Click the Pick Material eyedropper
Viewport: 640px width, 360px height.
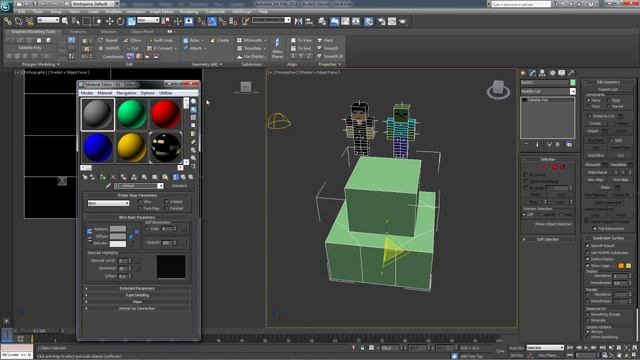coord(108,186)
